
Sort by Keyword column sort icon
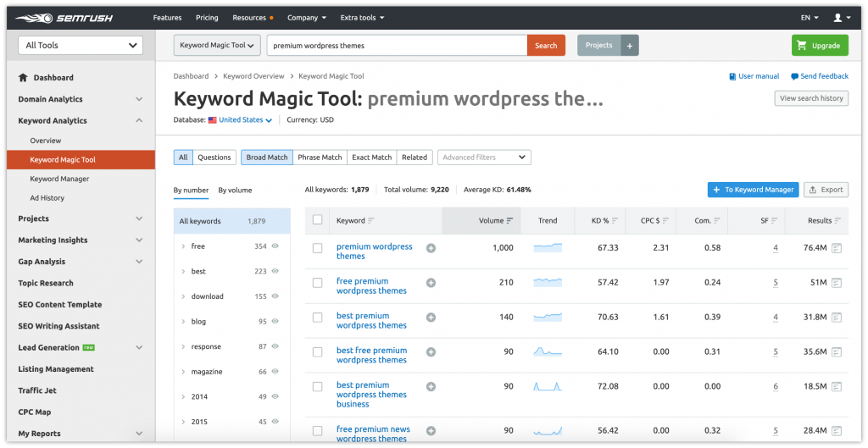pyautogui.click(x=371, y=221)
